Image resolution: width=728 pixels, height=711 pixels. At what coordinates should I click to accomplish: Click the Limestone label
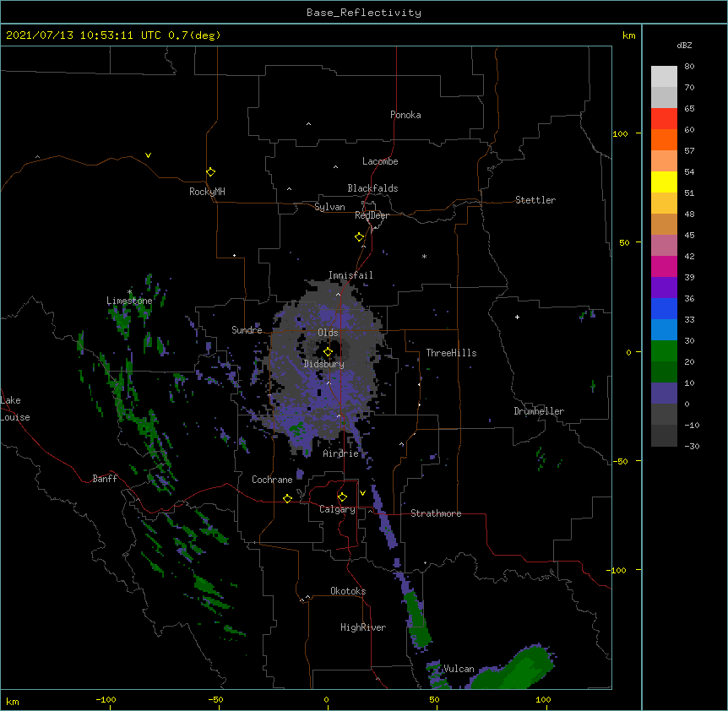(129, 301)
